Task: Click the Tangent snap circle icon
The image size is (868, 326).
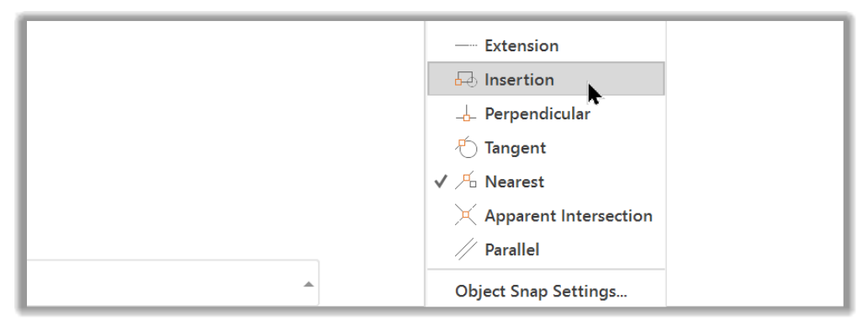Action: (466, 148)
